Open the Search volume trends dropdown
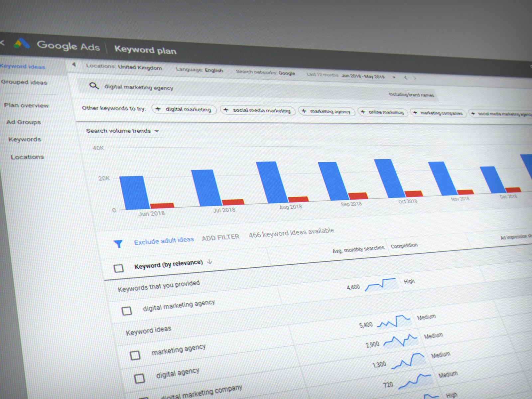The height and width of the screenshot is (399, 532). [x=122, y=131]
